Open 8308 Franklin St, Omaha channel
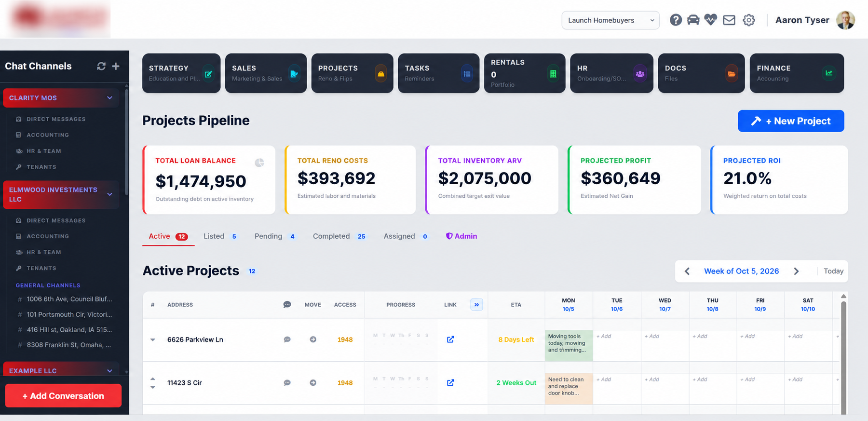Viewport: 868px width, 421px height. click(65, 345)
